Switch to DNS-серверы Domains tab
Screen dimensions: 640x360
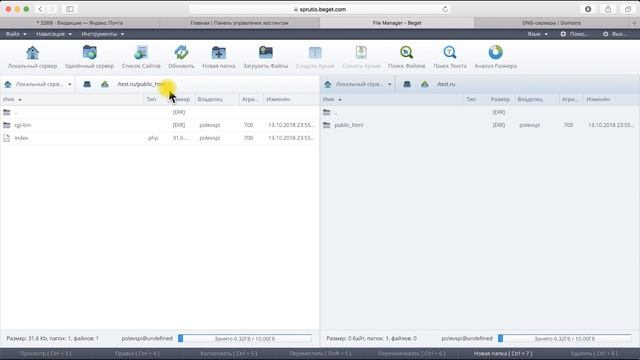[551, 23]
